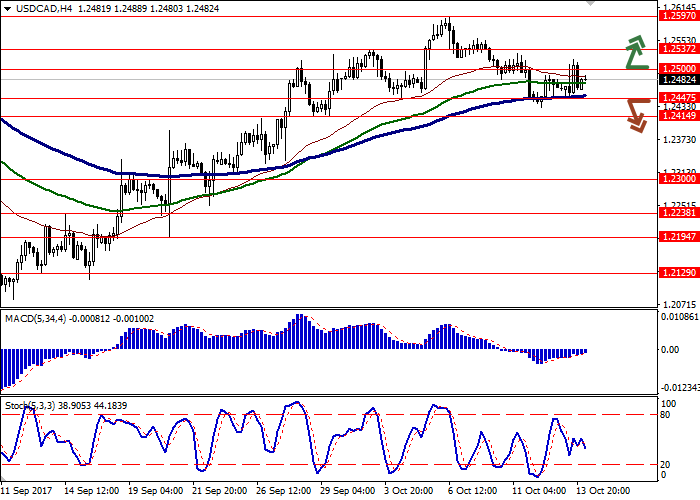Screen dimensions: 700x500
Task: Open the dropdown triangle beside USDCAD,H4
Action: click(x=8, y=8)
